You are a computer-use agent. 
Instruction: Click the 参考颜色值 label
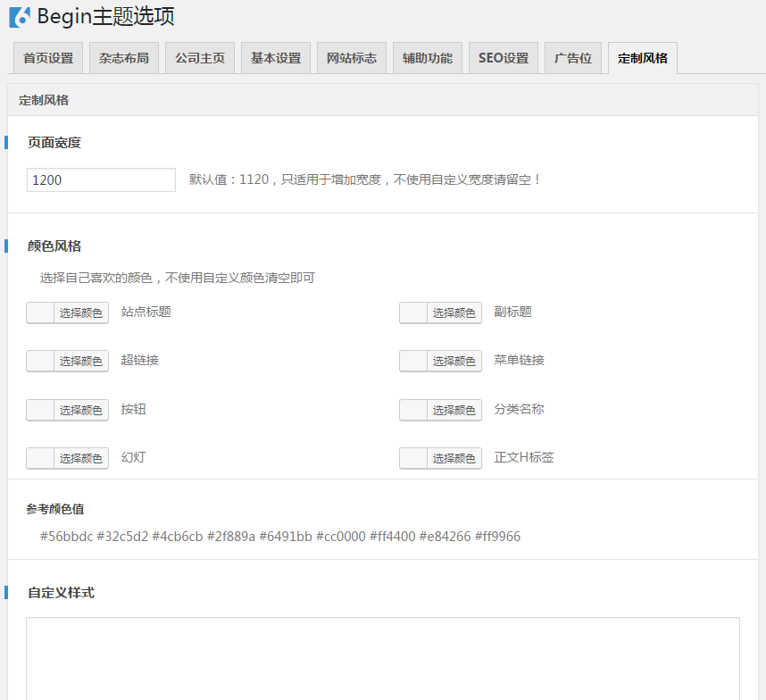coord(55,509)
